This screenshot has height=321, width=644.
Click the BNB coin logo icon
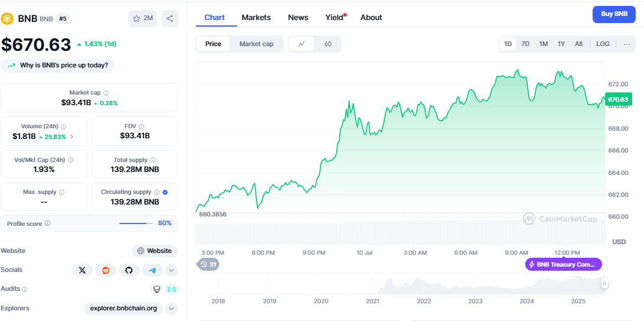(x=8, y=18)
